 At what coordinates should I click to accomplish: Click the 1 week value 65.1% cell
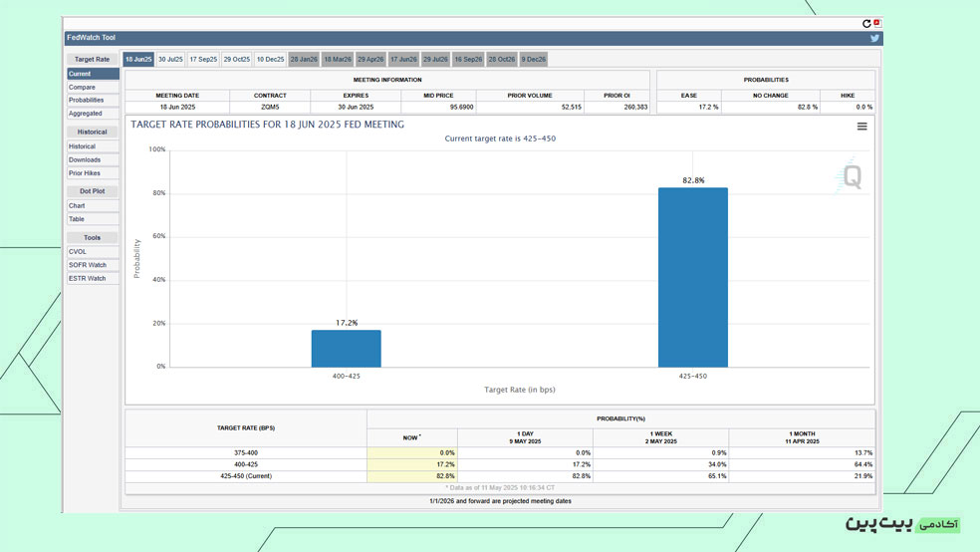[x=660, y=476]
